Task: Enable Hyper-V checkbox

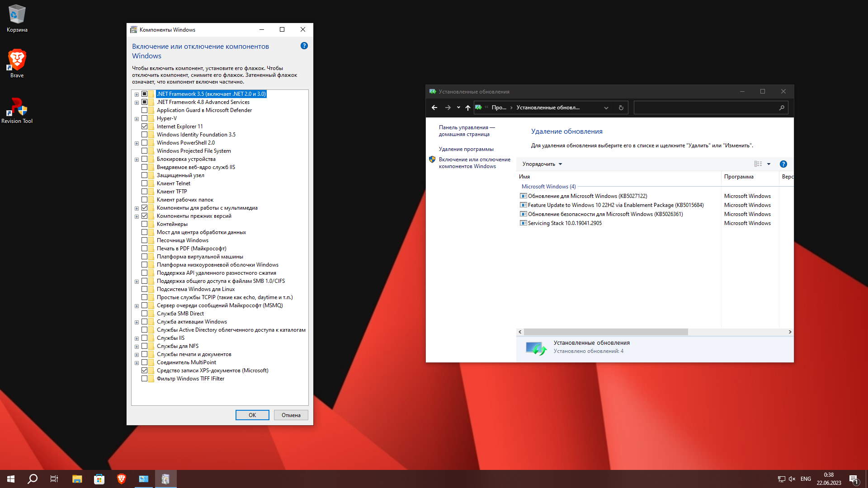Action: click(145, 118)
